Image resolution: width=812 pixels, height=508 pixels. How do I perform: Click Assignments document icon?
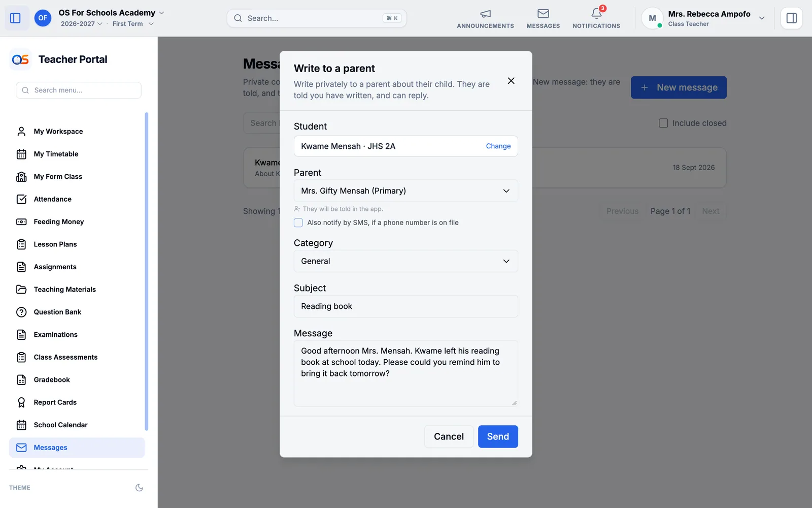click(x=21, y=267)
